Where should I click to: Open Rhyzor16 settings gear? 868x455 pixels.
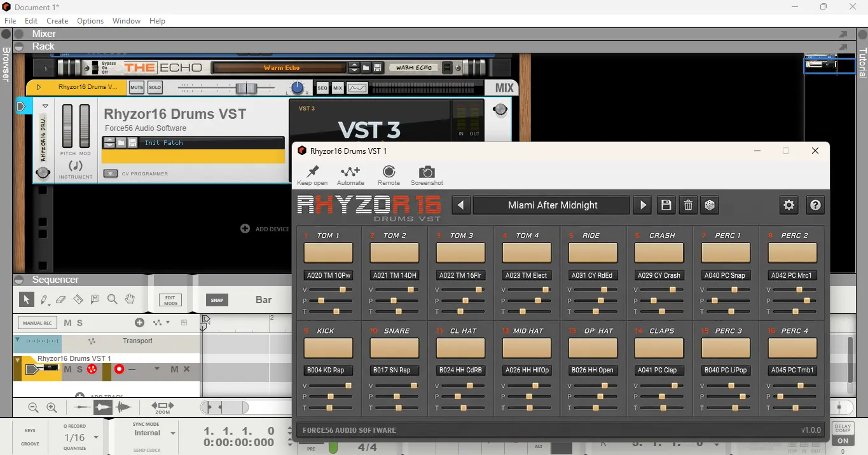coord(789,205)
